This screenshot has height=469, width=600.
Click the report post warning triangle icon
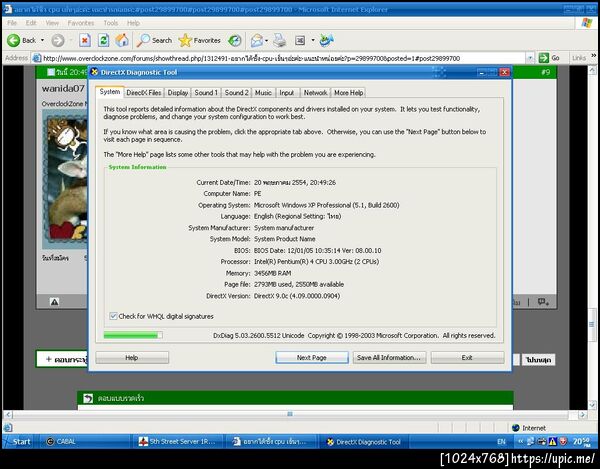(55, 302)
